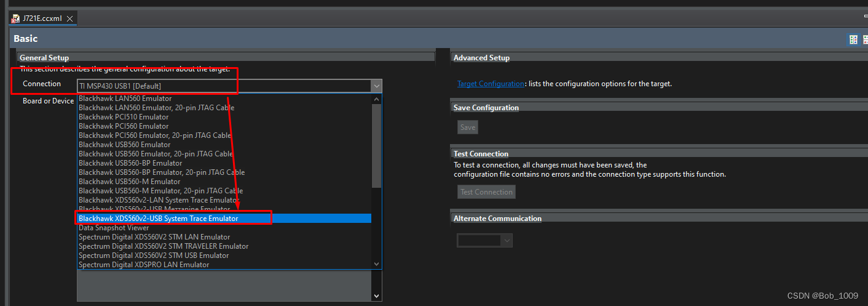Pick Blackhawk USB560-BP Emulator, 20-pin JTAG Cable
Screen dimensions: 868x306
[x=224, y=172]
